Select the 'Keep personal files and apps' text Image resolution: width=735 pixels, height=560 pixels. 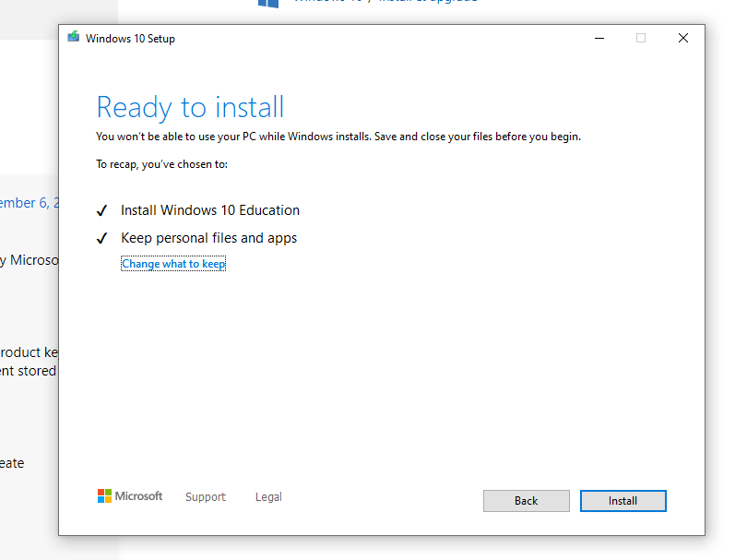coord(209,238)
